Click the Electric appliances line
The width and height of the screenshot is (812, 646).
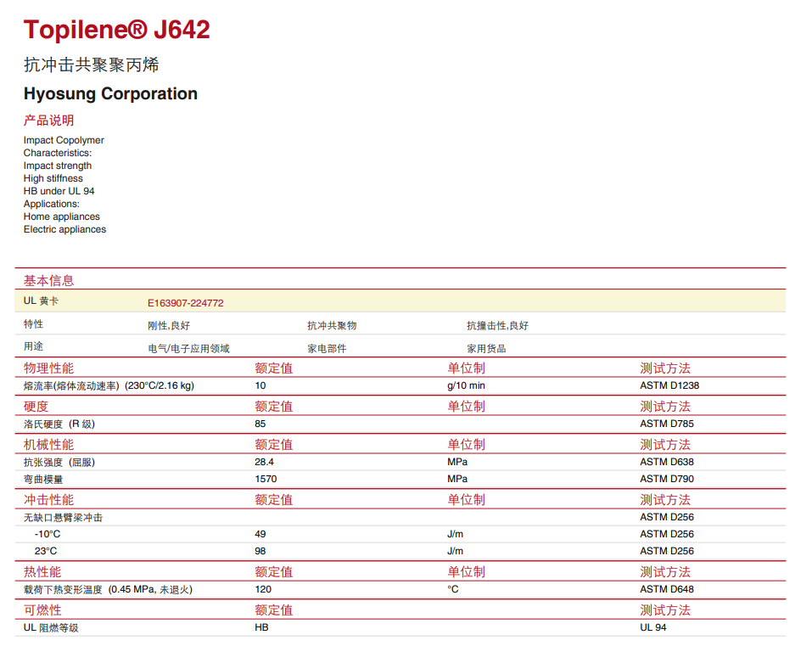tap(64, 229)
